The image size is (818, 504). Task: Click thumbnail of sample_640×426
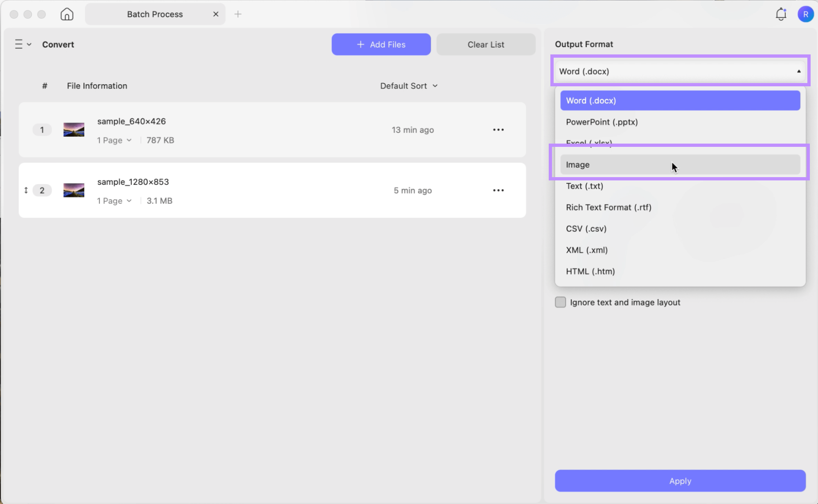74,130
